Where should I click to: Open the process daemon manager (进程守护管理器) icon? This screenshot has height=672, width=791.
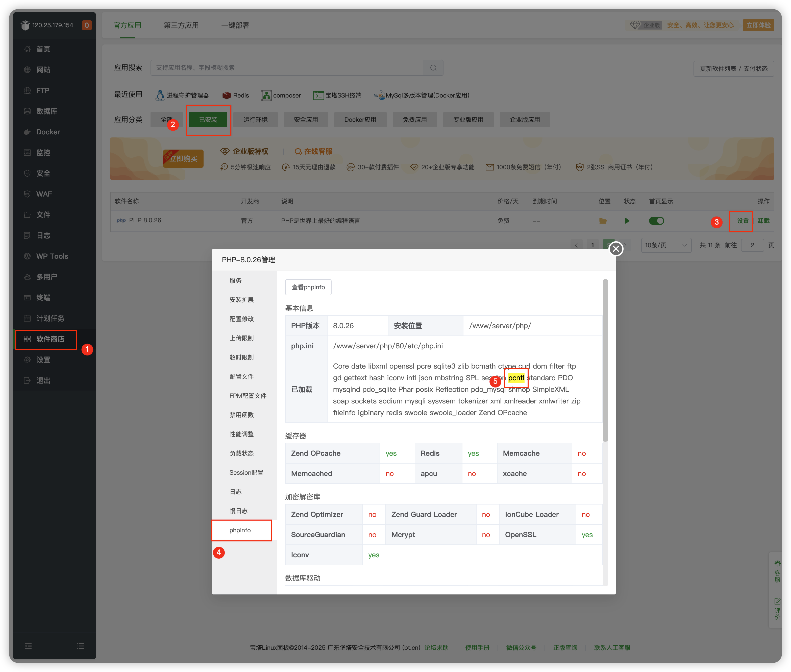(160, 95)
